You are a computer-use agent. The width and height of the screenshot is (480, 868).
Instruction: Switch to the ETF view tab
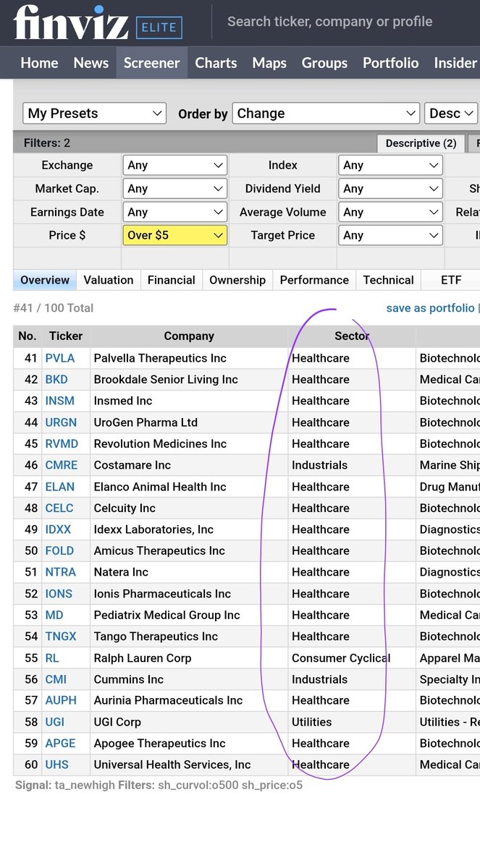[451, 280]
